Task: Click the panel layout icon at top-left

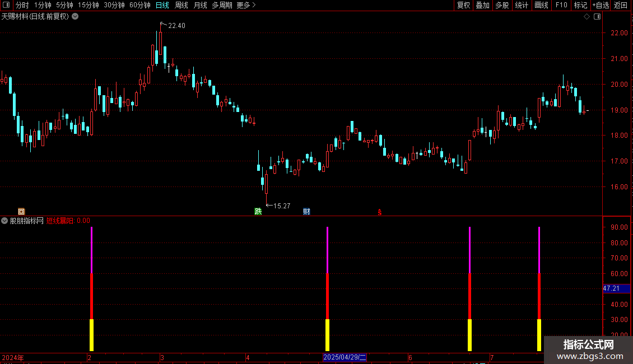Action: [x=6, y=5]
